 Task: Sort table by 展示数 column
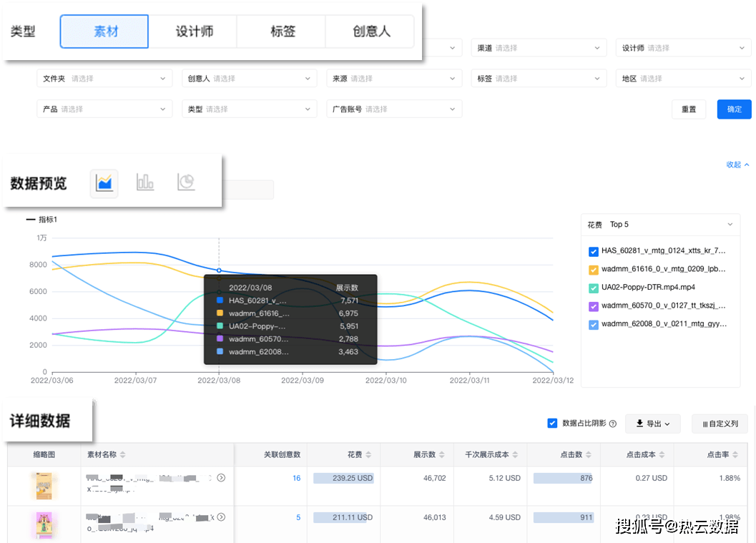(441, 454)
